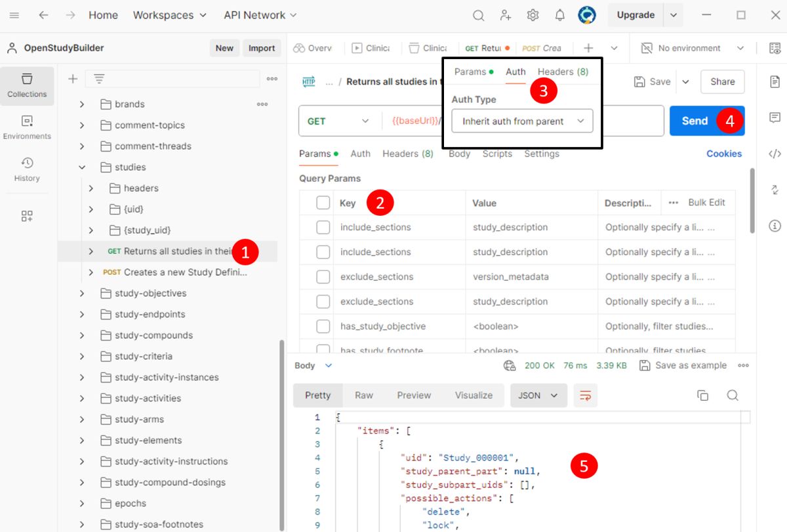Open the environment quick look icon
The height and width of the screenshot is (532, 787).
click(x=775, y=48)
